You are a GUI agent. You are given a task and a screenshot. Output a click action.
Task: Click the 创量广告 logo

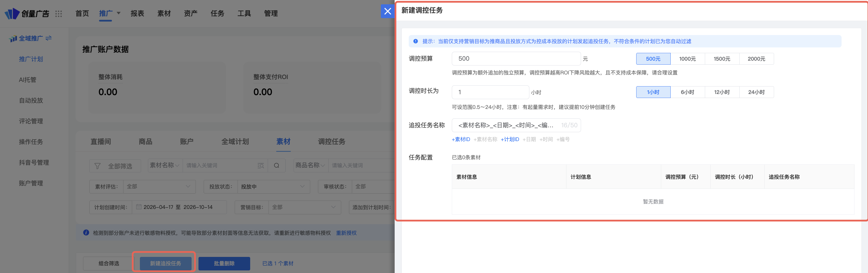(x=27, y=14)
